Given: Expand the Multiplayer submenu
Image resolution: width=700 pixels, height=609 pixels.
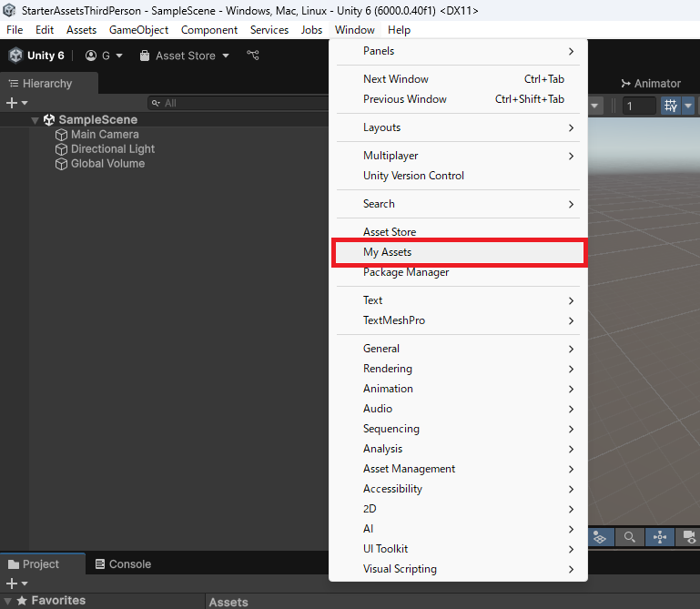Looking at the screenshot, I should (x=458, y=156).
